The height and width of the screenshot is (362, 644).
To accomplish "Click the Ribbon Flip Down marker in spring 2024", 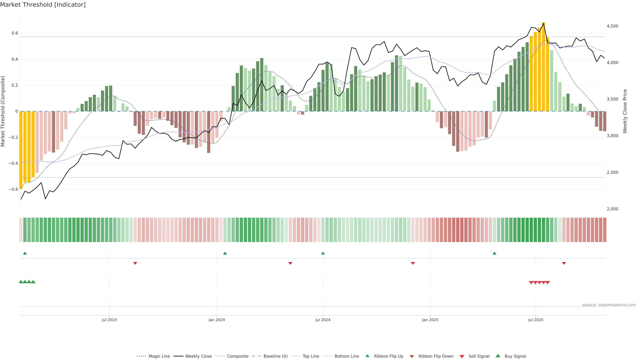I will [290, 263].
